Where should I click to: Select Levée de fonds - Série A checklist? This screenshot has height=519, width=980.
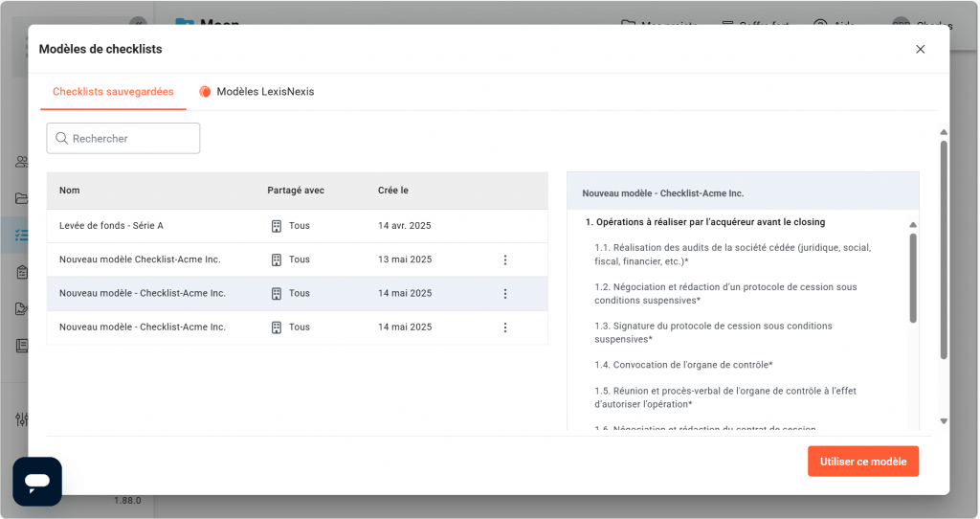111,226
